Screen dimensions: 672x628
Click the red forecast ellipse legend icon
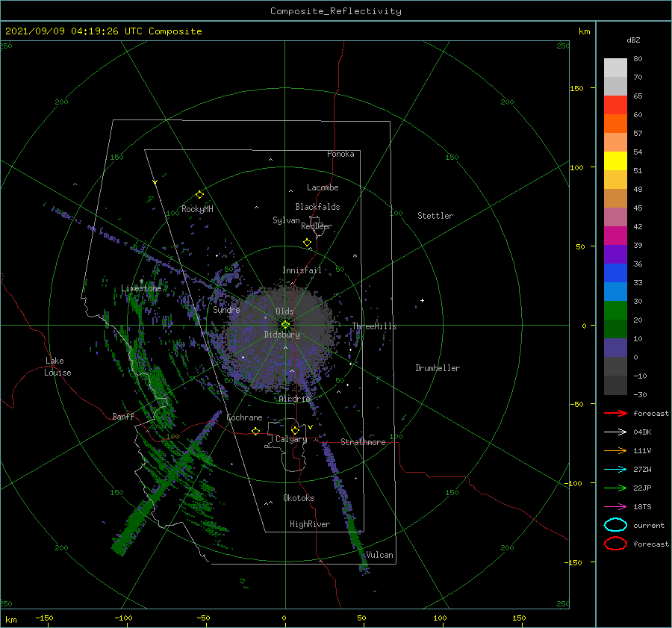tap(615, 544)
